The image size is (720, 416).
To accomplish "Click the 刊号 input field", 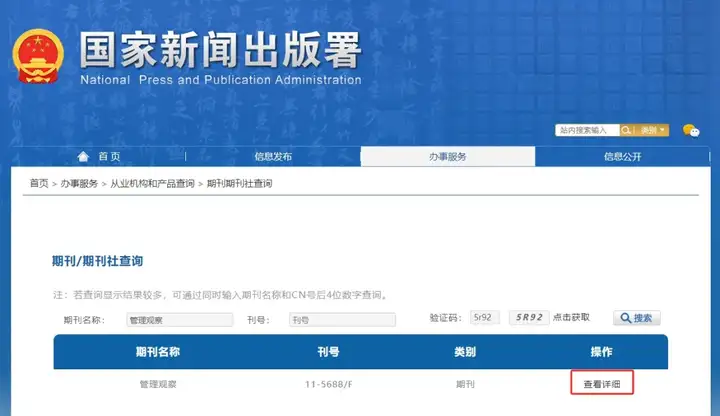I will tap(342, 320).
